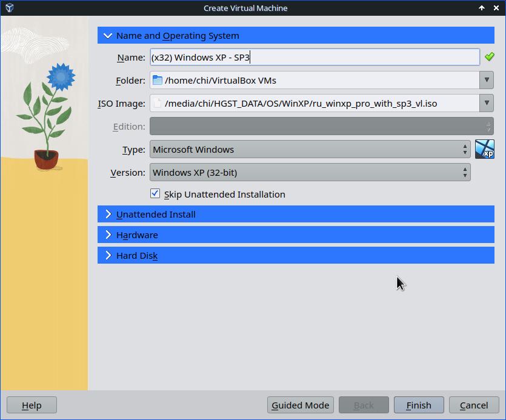
Task: Switch to Guided Mode
Action: coord(301,405)
